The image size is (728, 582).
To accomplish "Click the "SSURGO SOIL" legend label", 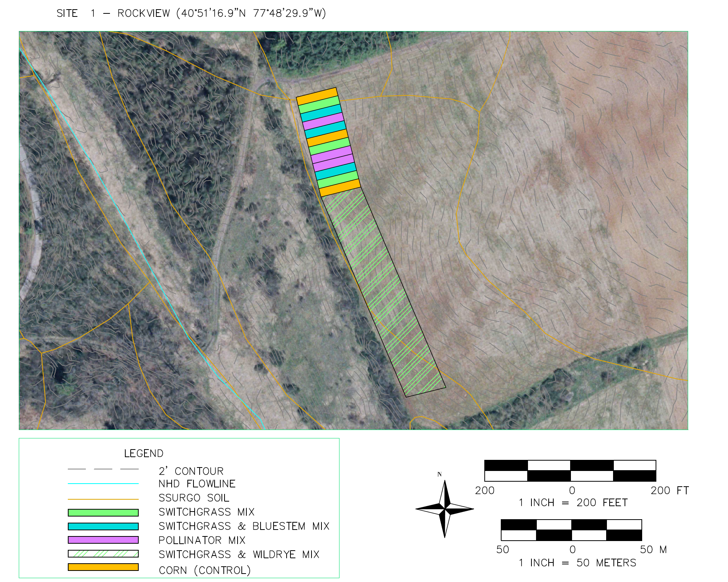I will [194, 498].
